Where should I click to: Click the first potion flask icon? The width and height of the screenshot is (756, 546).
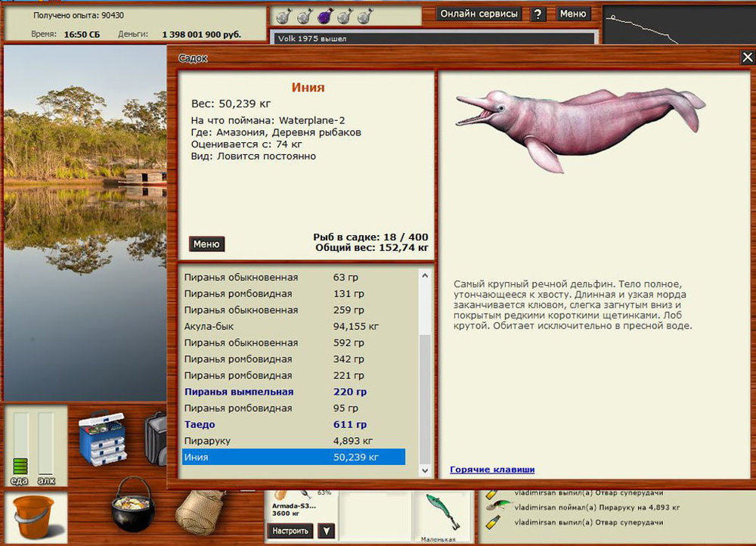pos(283,14)
